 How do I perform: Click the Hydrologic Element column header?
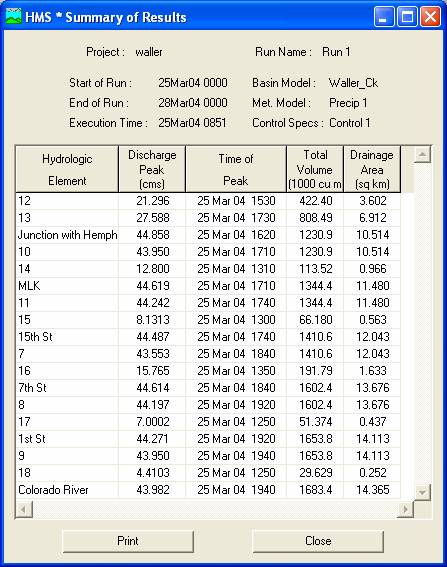pyautogui.click(x=67, y=169)
